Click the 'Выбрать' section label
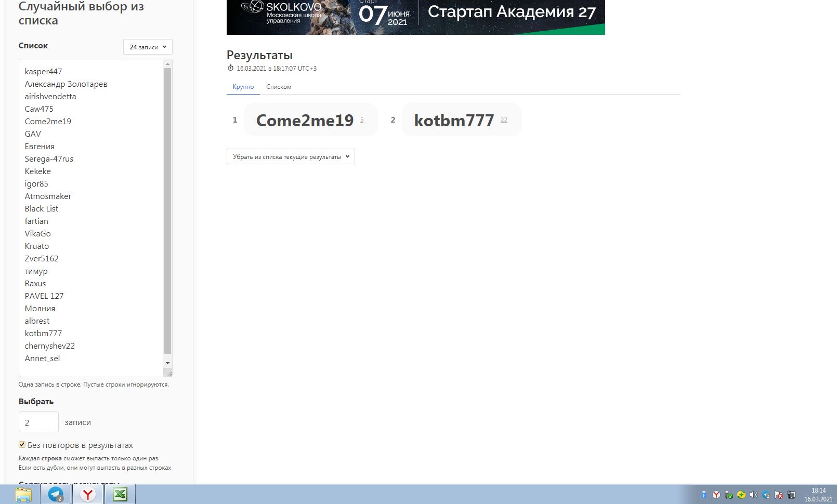The height and width of the screenshot is (504, 837). pos(36,402)
